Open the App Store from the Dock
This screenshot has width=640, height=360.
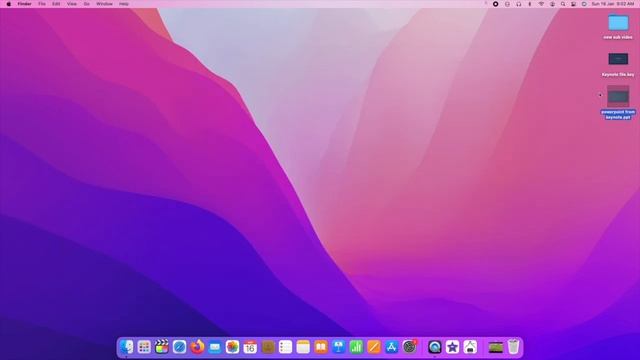[x=391, y=347]
